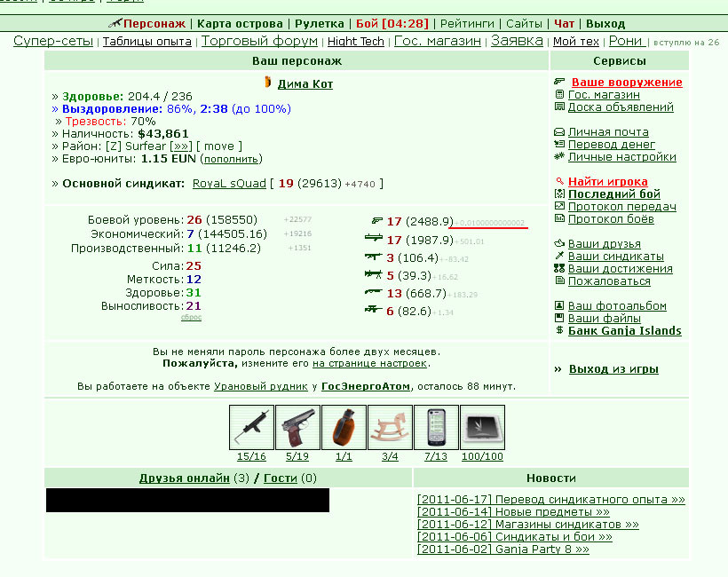This screenshot has height=577, width=728.
Task: Click the shotgun skill icon next to 668.7
Action: tap(374, 291)
